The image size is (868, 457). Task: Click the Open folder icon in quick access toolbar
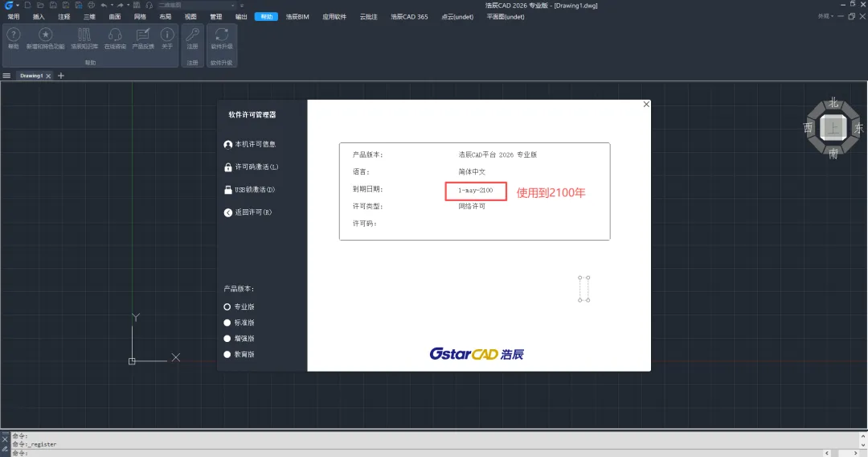[x=40, y=5]
